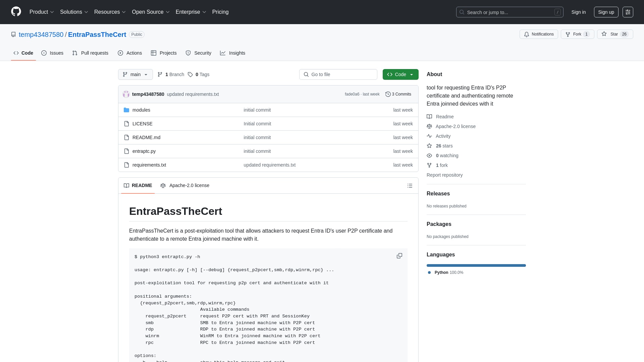Open the main branch selector dropdown
This screenshot has width=644, height=362.
click(136, 74)
